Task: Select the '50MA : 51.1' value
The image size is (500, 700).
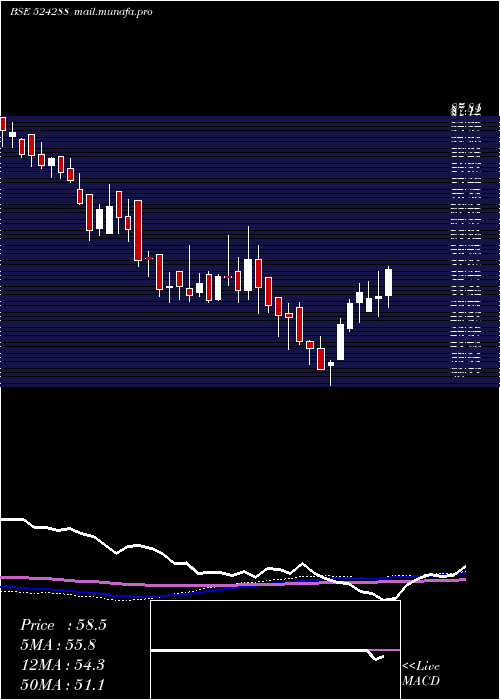Action: pos(62,685)
